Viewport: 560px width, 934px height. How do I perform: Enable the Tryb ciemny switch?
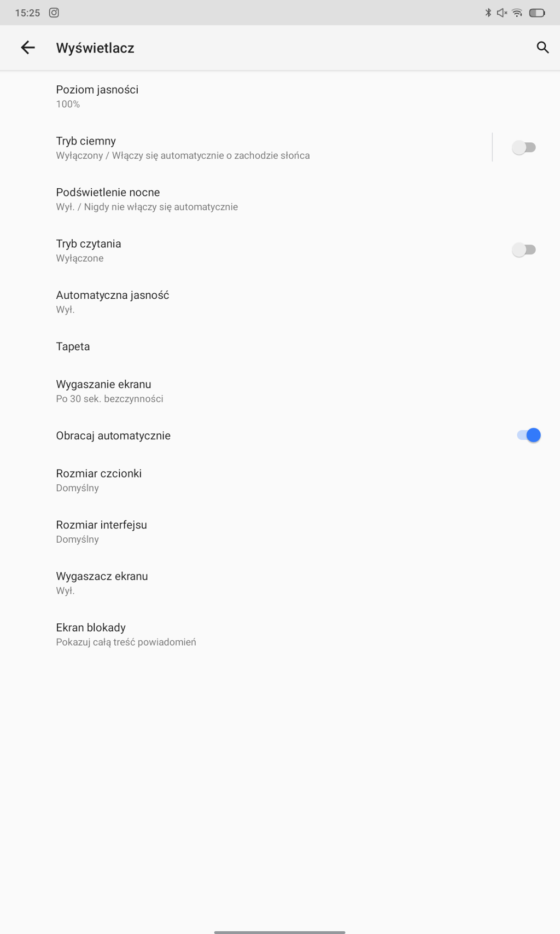tap(524, 147)
